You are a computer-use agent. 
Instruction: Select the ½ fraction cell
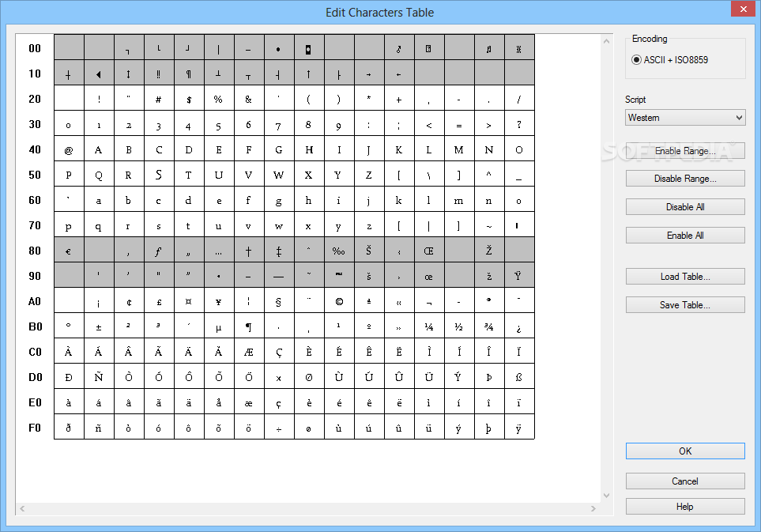coord(459,326)
